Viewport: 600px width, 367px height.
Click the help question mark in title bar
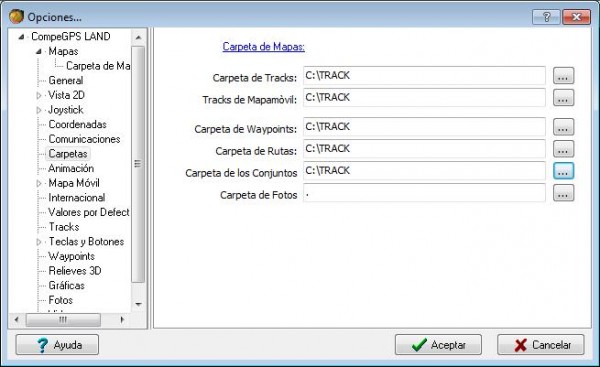point(546,17)
